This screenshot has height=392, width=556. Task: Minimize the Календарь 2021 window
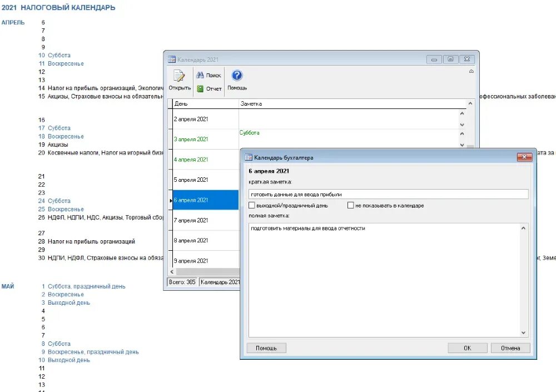[434, 59]
